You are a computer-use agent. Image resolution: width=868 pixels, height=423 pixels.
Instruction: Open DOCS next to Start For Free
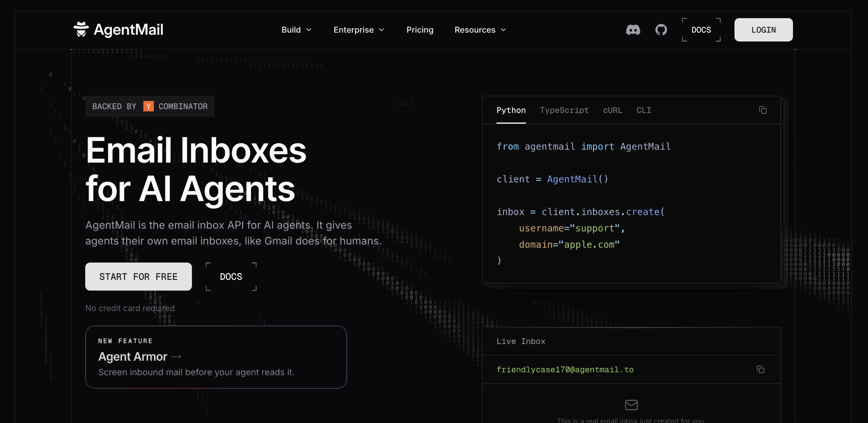tap(231, 276)
